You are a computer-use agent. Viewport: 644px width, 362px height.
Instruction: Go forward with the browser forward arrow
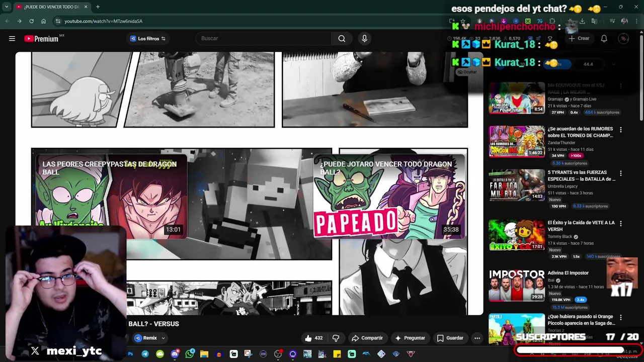pos(19,21)
